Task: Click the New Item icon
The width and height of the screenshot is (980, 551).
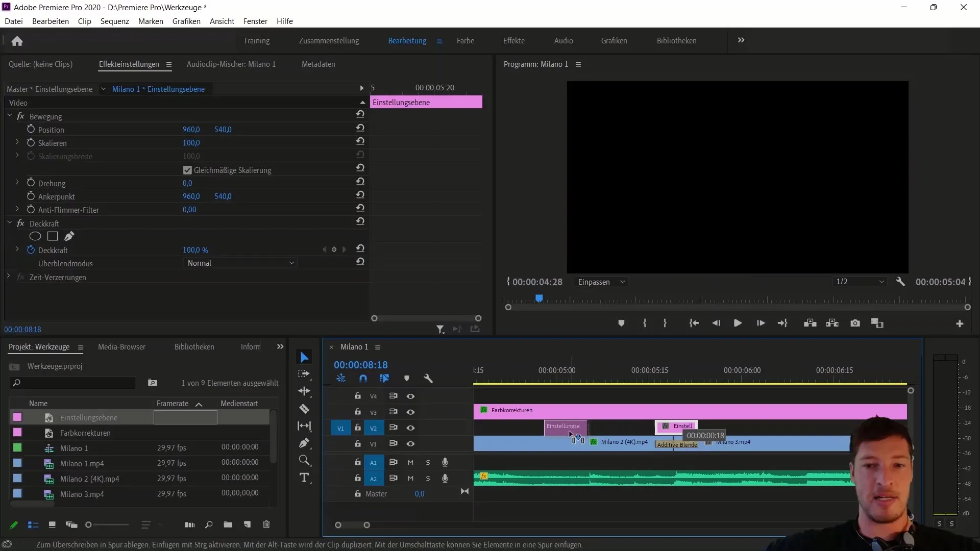Action: (x=248, y=524)
